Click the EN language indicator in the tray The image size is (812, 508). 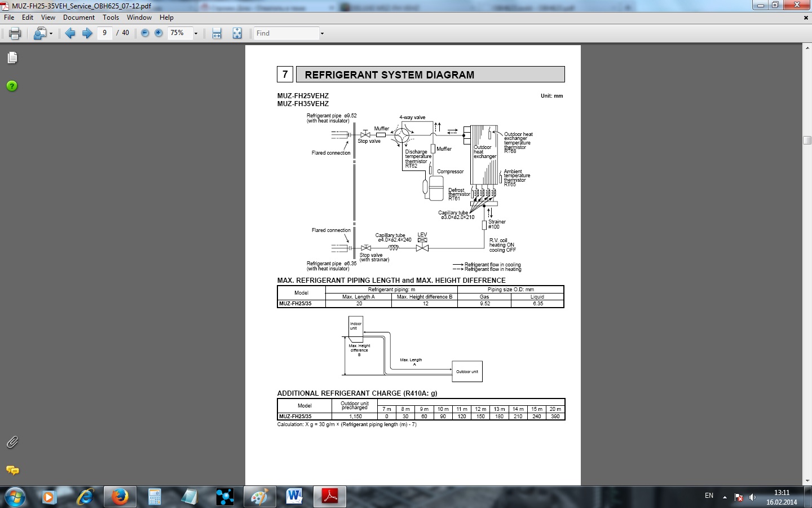[709, 496]
